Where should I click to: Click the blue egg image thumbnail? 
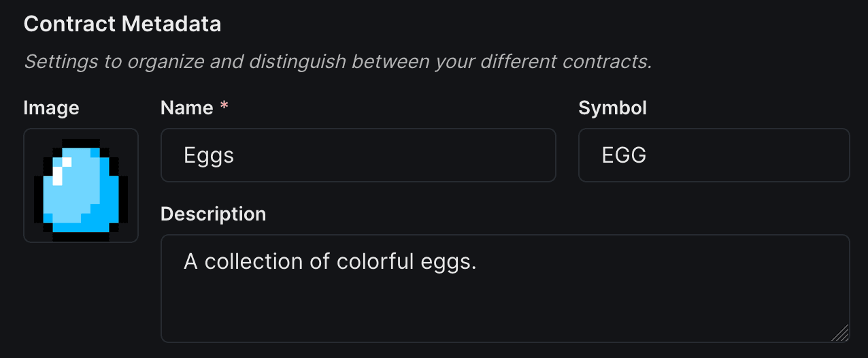pyautogui.click(x=81, y=185)
